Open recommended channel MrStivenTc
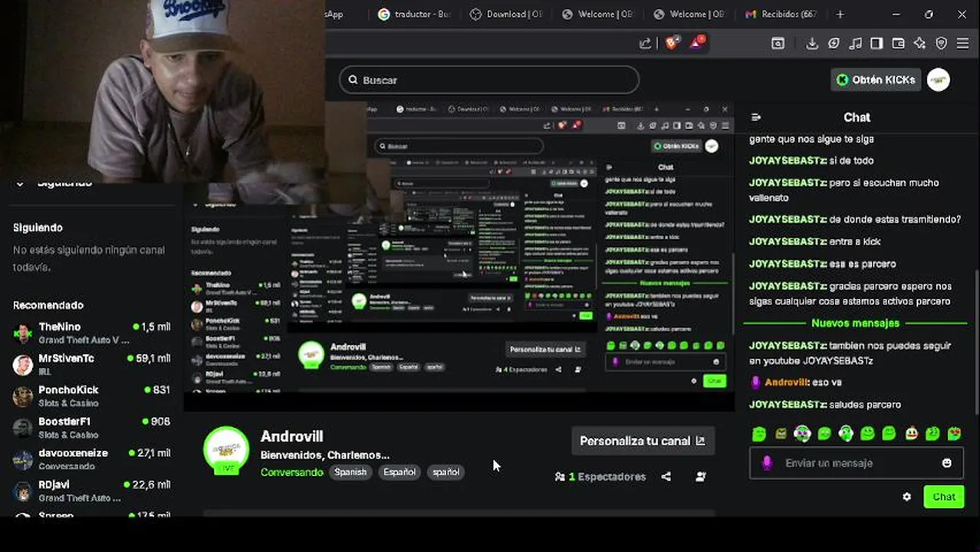This screenshot has height=552, width=980. pos(92,364)
